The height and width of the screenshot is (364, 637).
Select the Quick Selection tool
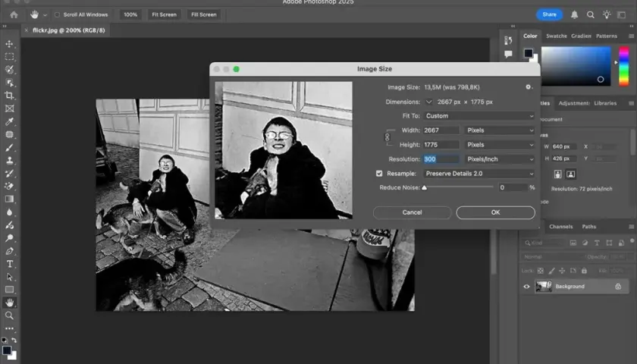(x=9, y=70)
